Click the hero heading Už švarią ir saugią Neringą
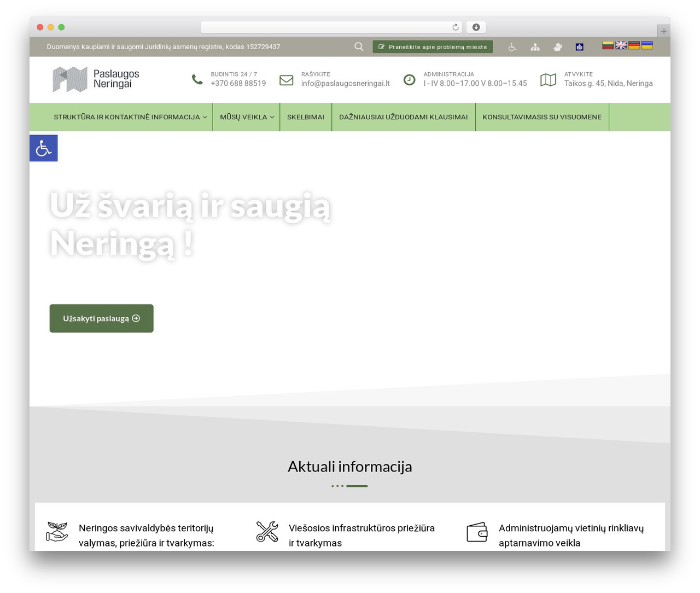The width and height of the screenshot is (700, 593). coord(190,224)
